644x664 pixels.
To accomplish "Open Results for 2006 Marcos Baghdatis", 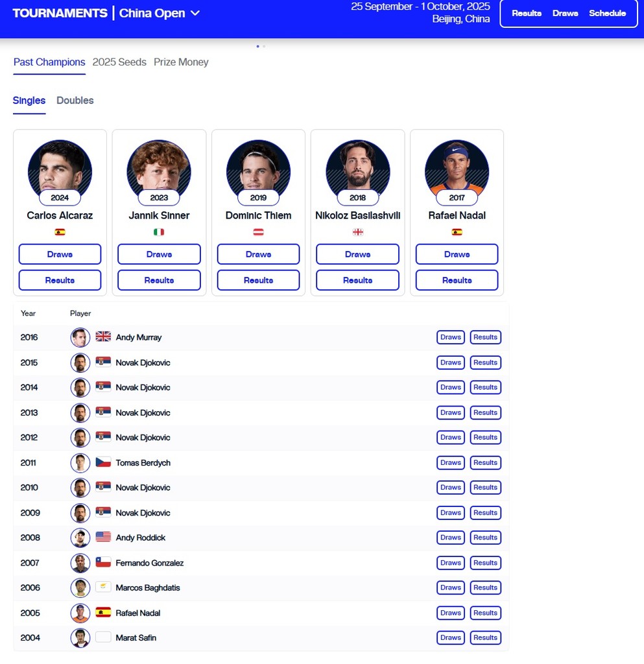I will point(485,587).
